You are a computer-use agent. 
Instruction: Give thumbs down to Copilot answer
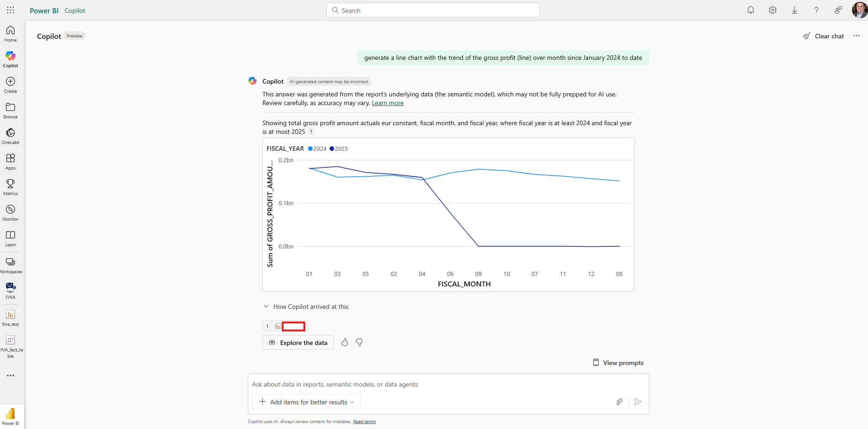click(359, 342)
